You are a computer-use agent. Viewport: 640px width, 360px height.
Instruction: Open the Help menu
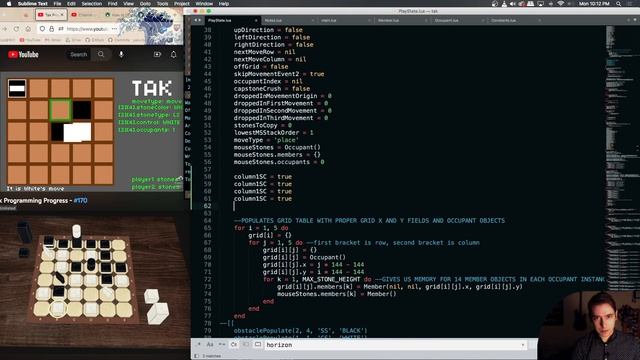click(x=224, y=4)
